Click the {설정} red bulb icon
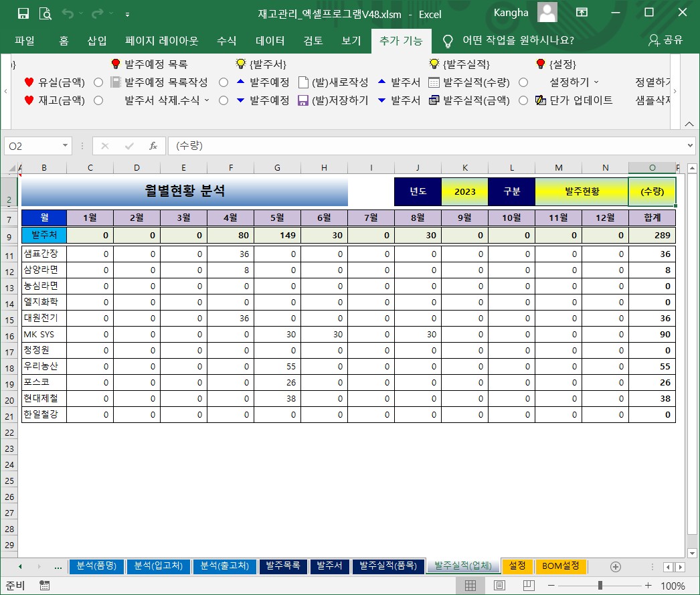 [541, 64]
